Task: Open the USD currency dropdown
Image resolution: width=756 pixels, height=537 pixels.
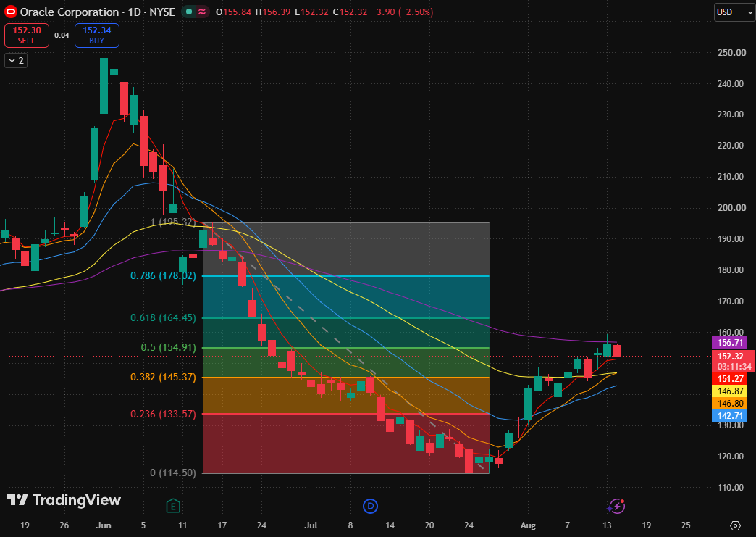Action: pos(734,12)
